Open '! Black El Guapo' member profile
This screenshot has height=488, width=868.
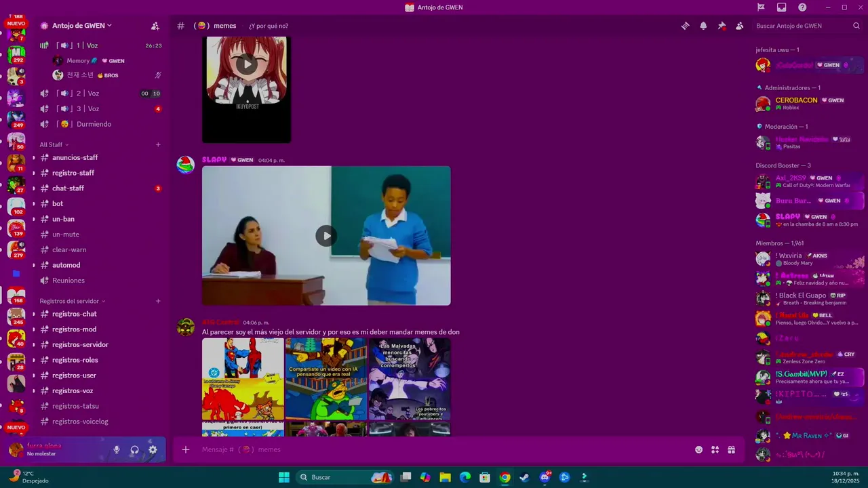pos(809,298)
